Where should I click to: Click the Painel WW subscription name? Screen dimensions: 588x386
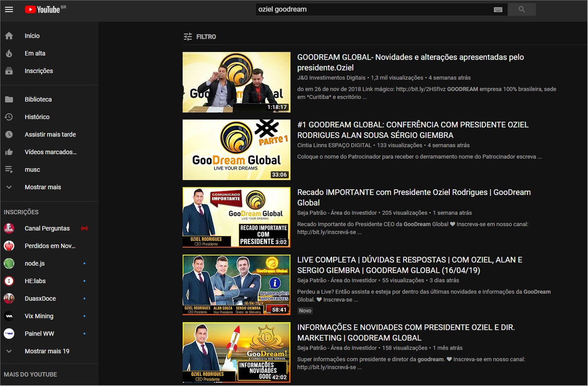(40, 334)
